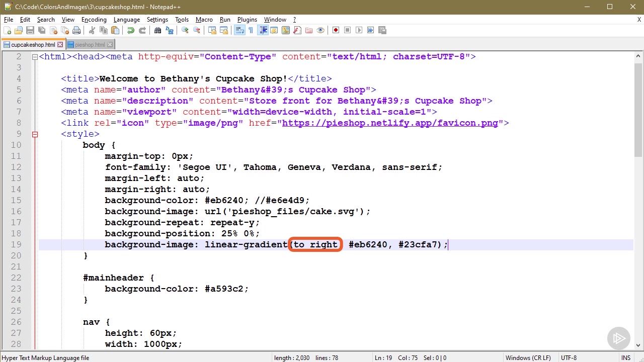Open the Encoding menu
Screen dimensions: 644x362
94,20
